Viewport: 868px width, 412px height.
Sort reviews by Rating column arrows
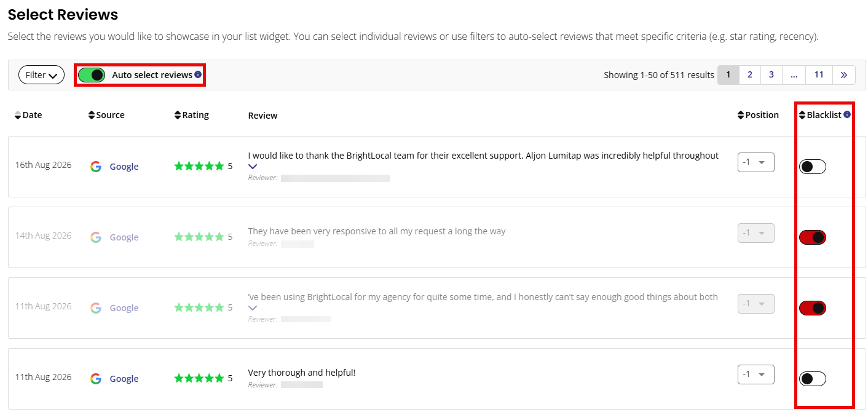(178, 115)
